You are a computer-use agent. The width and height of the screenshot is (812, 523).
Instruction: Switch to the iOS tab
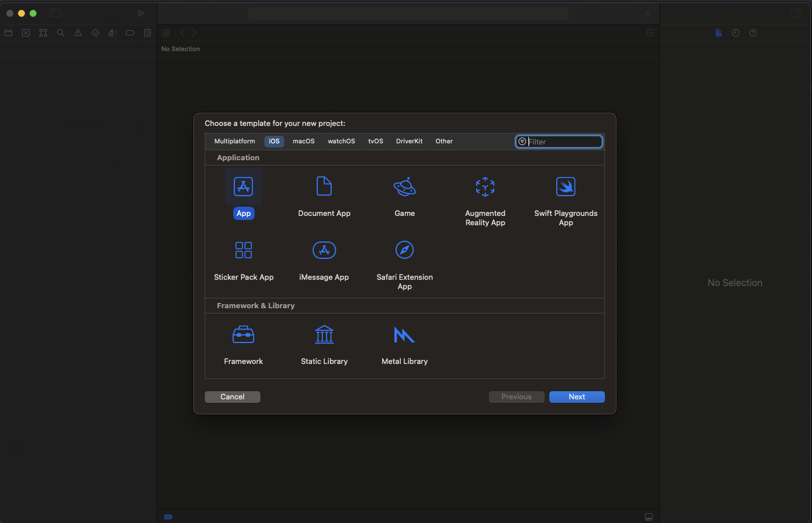click(x=274, y=141)
